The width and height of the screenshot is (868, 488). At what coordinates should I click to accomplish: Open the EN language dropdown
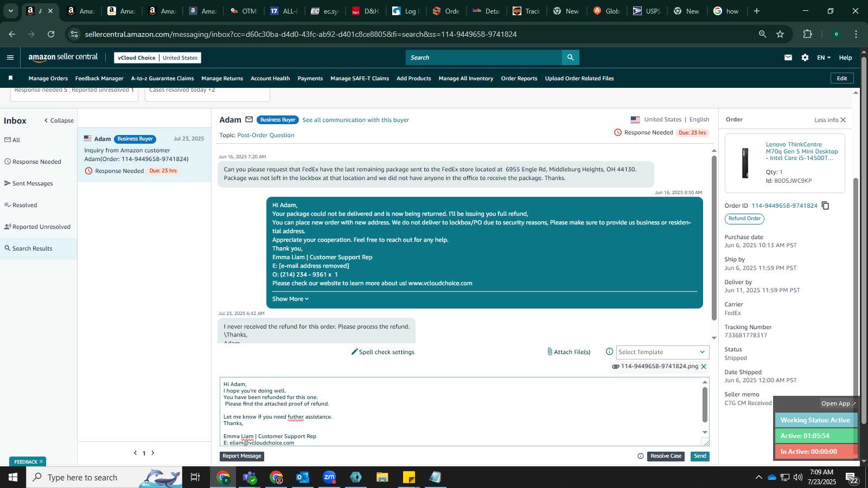(x=824, y=57)
